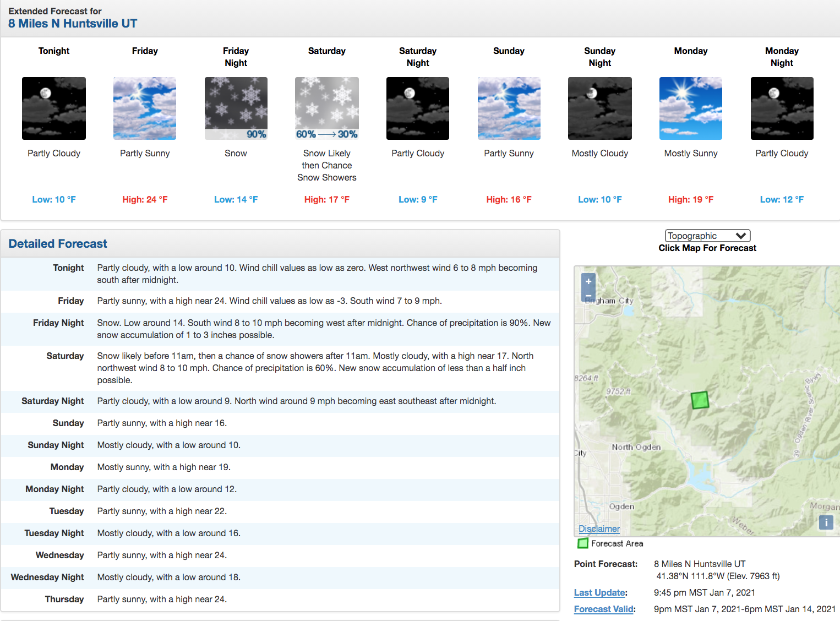840x621 pixels.
Task: Click the Friday Night snow 90% icon
Action: pyautogui.click(x=236, y=108)
